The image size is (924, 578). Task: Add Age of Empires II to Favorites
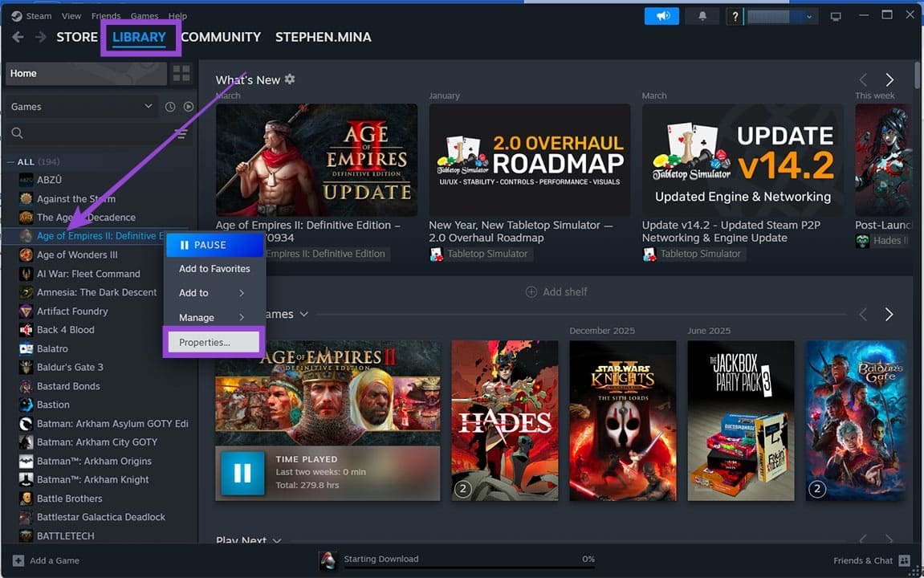pyautogui.click(x=214, y=268)
